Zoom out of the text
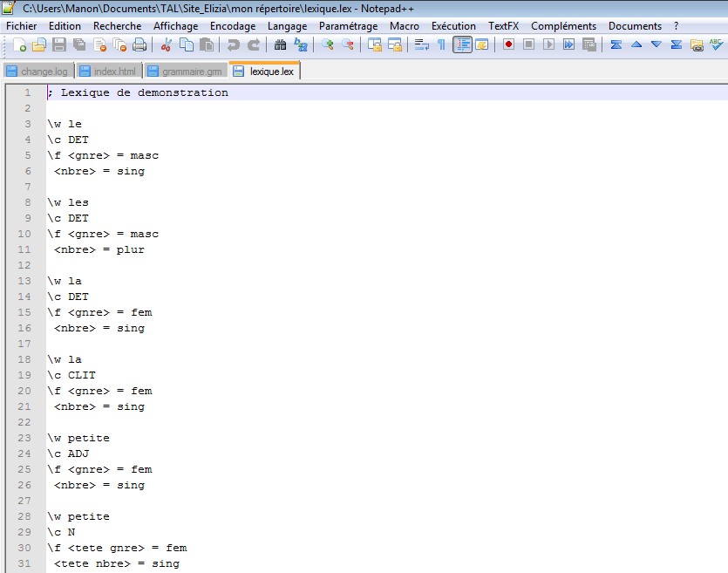This screenshot has height=573, width=728. [x=348, y=44]
